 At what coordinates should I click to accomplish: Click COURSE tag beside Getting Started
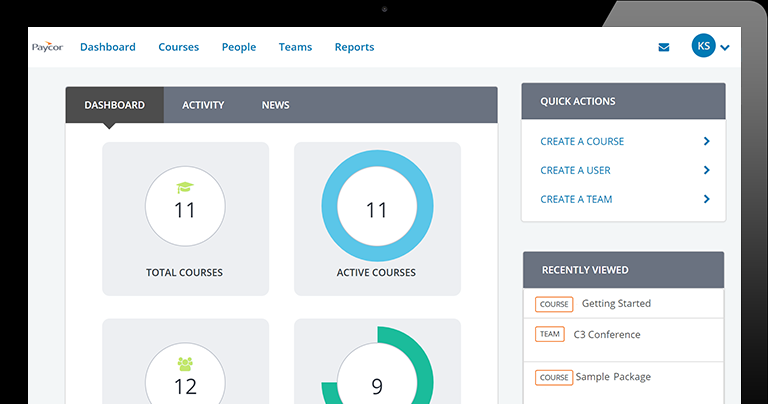(554, 304)
